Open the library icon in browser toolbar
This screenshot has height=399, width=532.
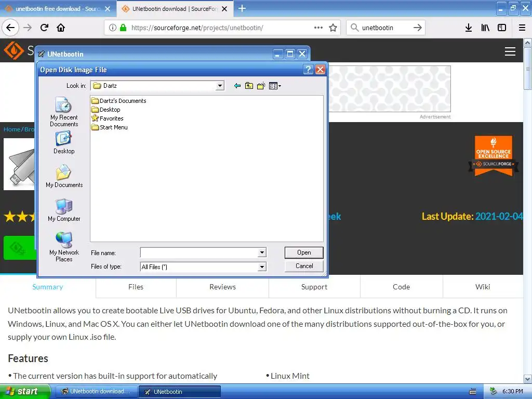(485, 28)
